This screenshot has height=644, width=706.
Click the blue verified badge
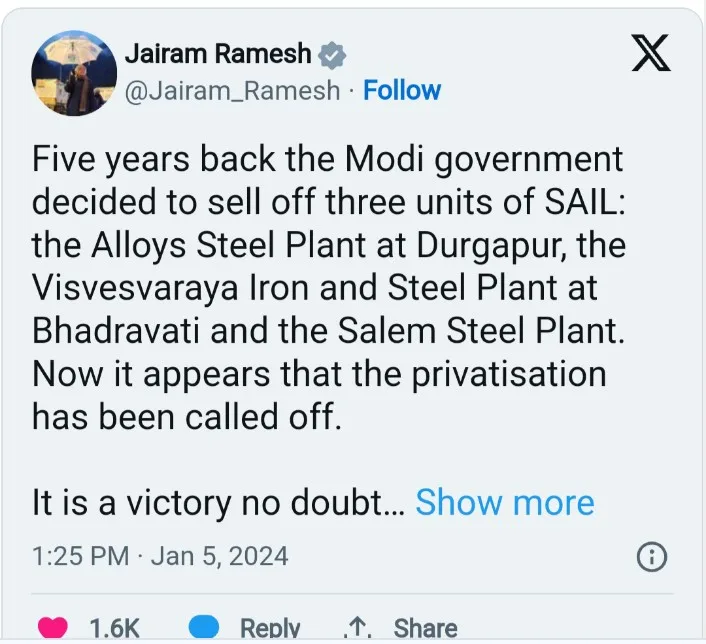331,55
